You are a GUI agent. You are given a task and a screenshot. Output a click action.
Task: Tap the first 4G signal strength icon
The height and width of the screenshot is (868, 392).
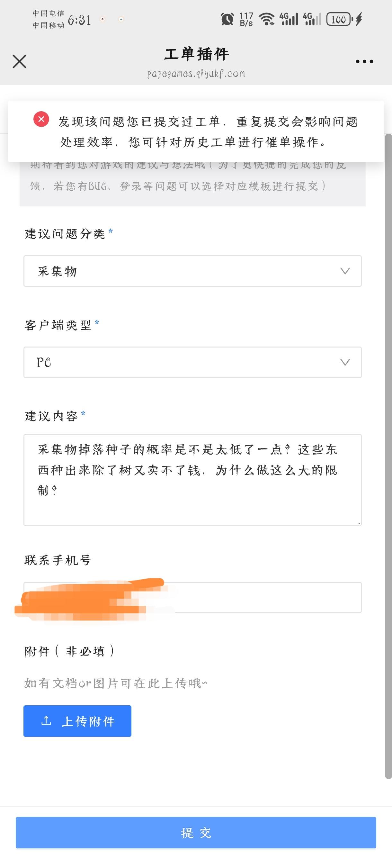[x=289, y=19]
